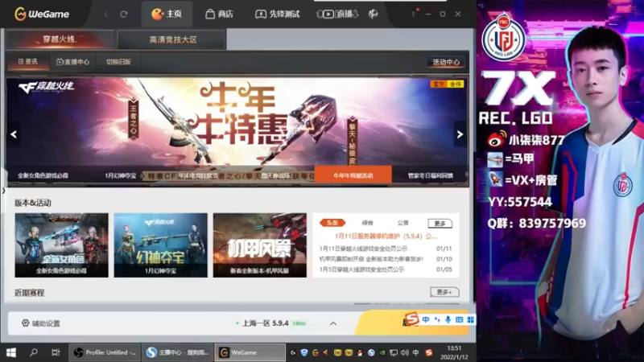
Task: Click the icon right of 直播 tab
Action: click(373, 14)
